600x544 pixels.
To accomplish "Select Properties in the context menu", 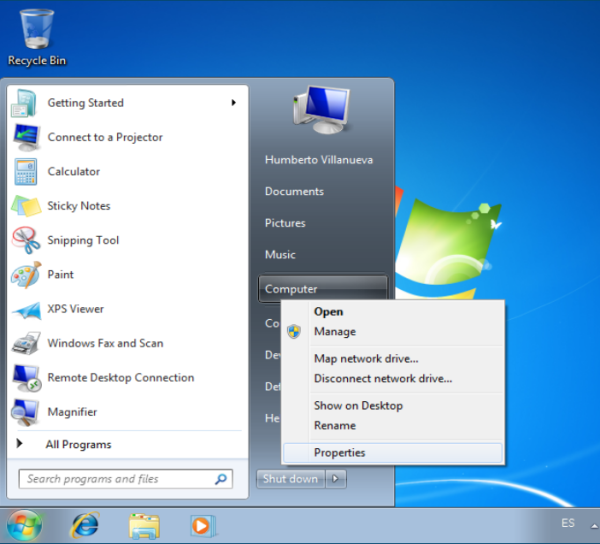I will point(393,453).
